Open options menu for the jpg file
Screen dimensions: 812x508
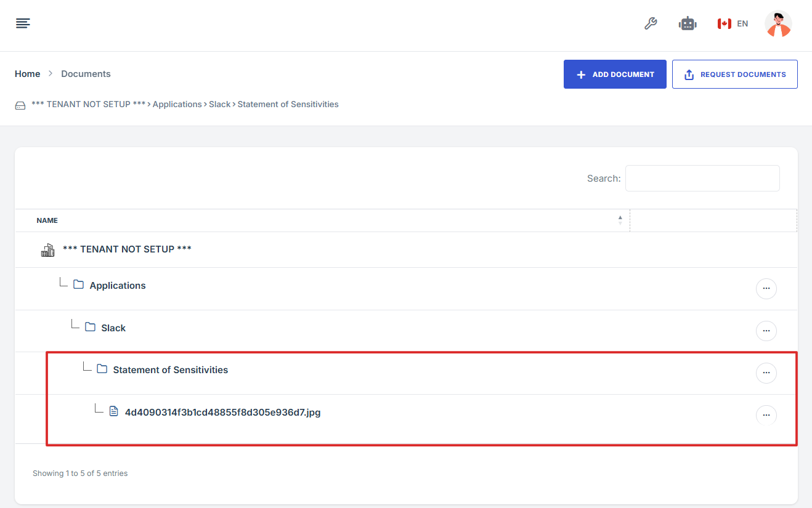click(766, 415)
